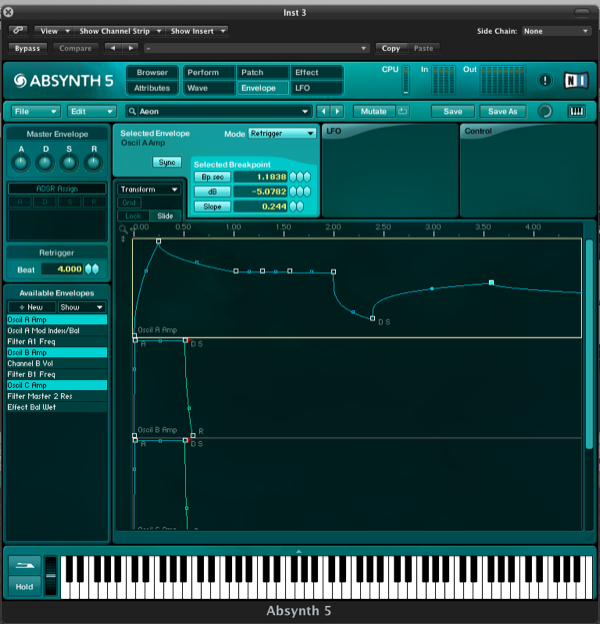Go to next plugin setting arrow
The width and height of the screenshot is (600, 624).
(x=130, y=48)
